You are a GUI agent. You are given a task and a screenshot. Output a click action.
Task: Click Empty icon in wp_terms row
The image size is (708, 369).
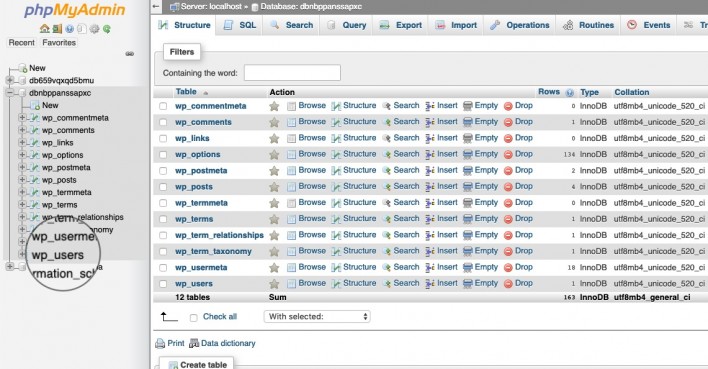click(468, 219)
